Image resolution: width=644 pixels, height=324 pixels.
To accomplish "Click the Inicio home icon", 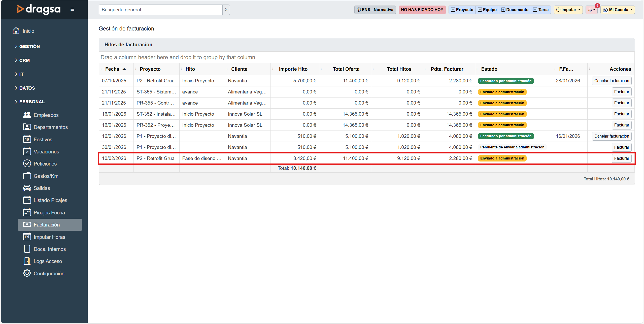I will [16, 31].
